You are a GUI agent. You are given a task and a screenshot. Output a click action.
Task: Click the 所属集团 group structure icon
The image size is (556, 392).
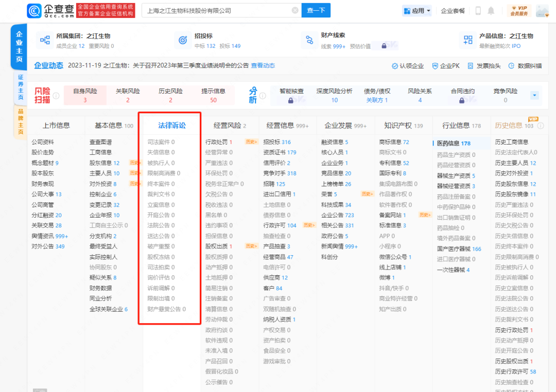[x=45, y=40]
